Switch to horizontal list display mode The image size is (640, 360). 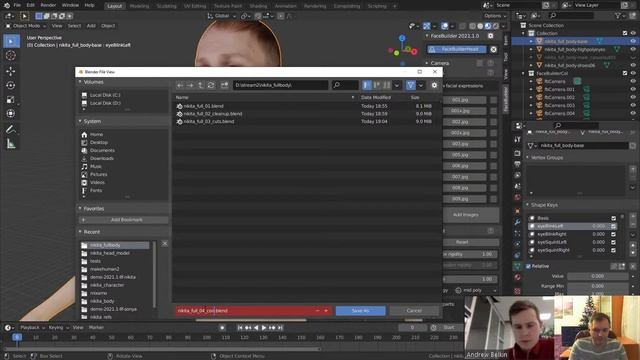(x=376, y=85)
